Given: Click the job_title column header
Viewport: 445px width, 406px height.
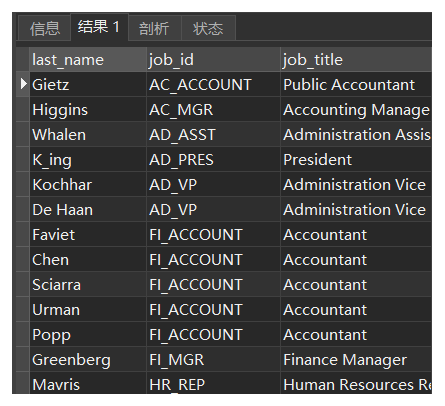Looking at the screenshot, I should coord(356,60).
